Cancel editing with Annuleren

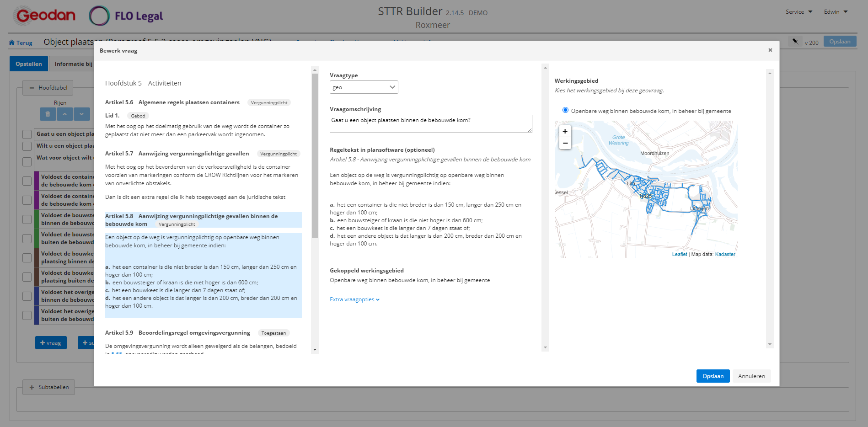point(751,376)
